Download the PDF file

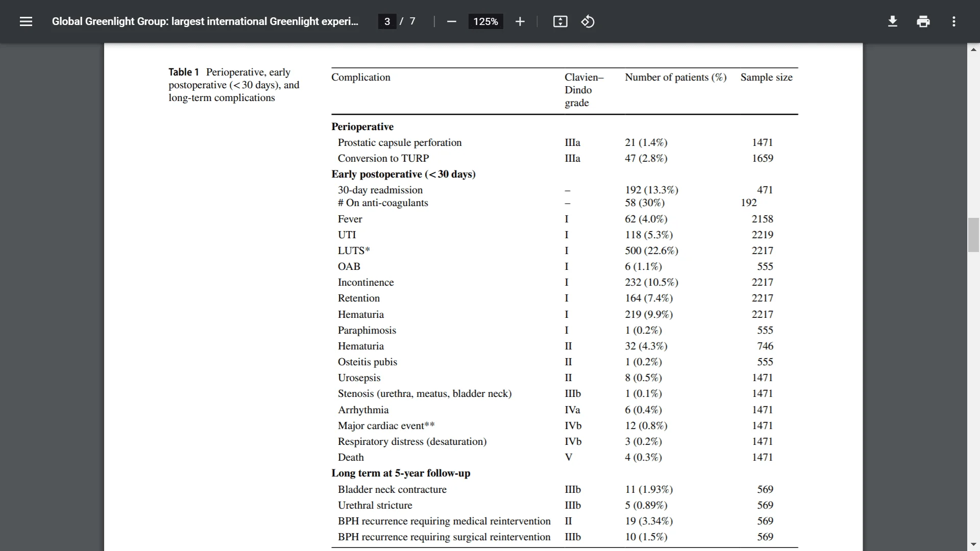pos(892,21)
